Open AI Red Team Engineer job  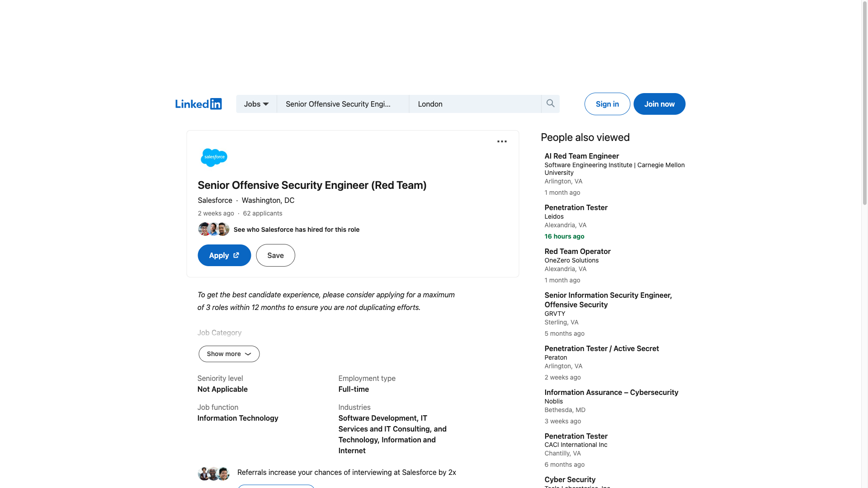coord(581,156)
